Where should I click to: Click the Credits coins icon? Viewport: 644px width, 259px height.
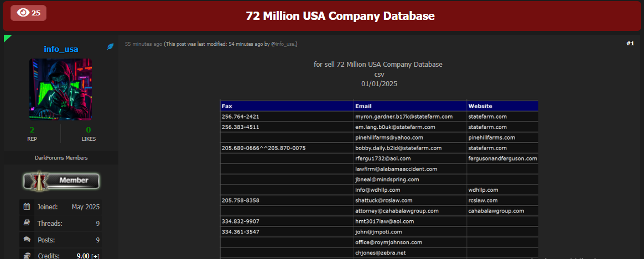pos(27,255)
